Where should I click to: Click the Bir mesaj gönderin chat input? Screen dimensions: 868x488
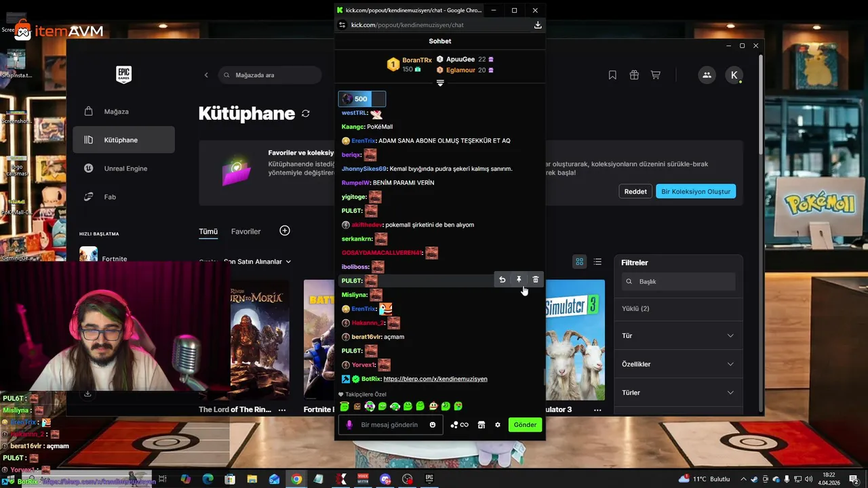click(391, 425)
